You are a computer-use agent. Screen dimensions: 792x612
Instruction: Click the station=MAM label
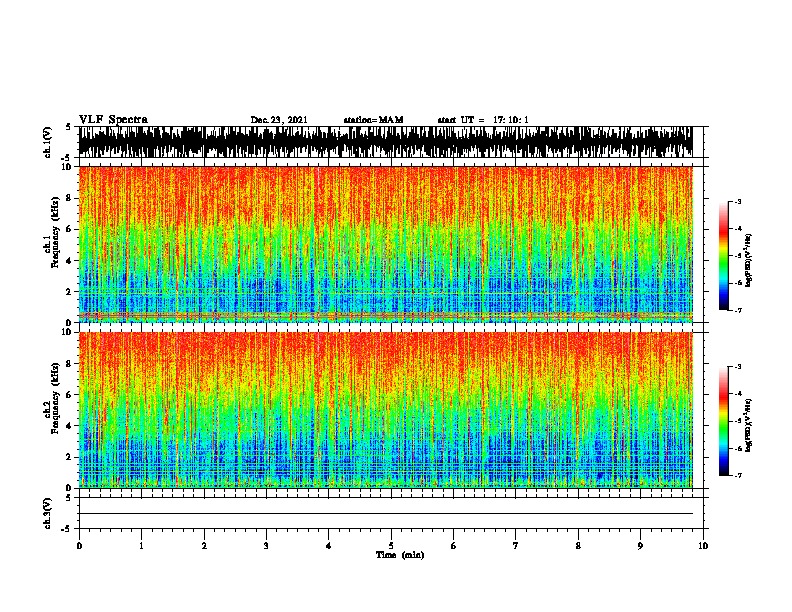click(373, 120)
